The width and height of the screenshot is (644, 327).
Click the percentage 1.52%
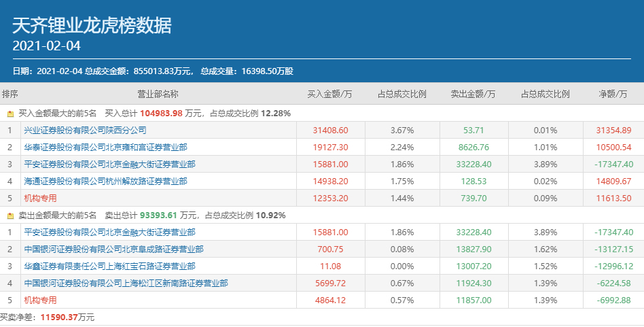coord(545,266)
